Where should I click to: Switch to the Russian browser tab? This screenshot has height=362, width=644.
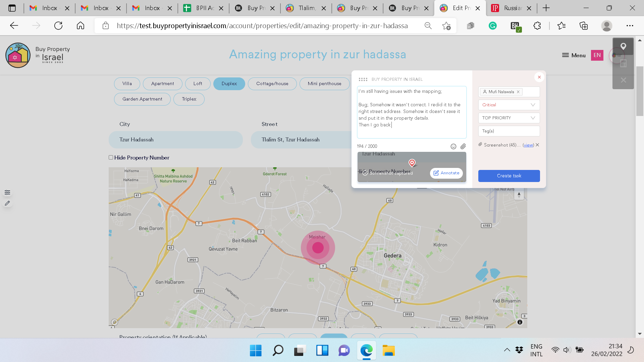(509, 8)
